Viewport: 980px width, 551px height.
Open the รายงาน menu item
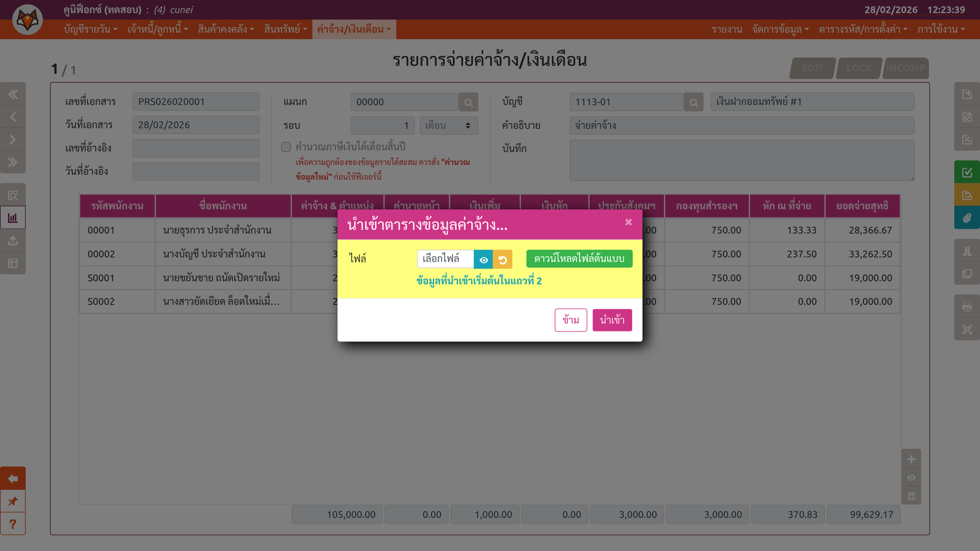(727, 29)
